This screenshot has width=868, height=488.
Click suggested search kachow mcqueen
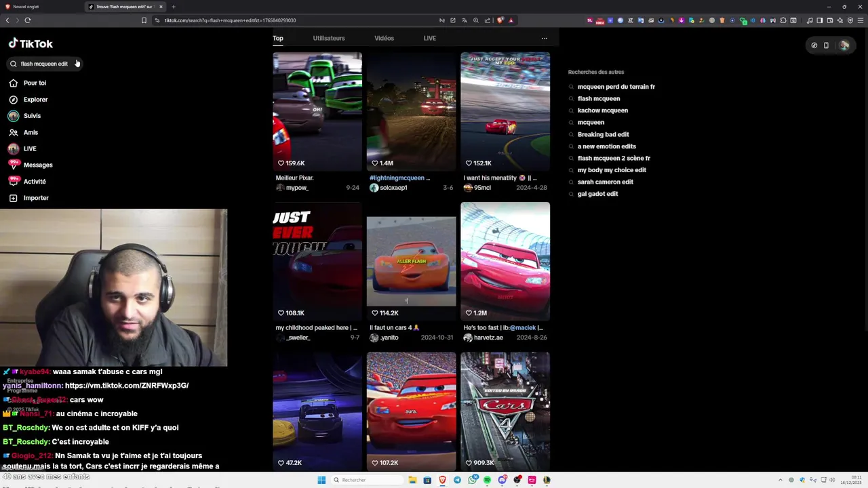(x=602, y=110)
